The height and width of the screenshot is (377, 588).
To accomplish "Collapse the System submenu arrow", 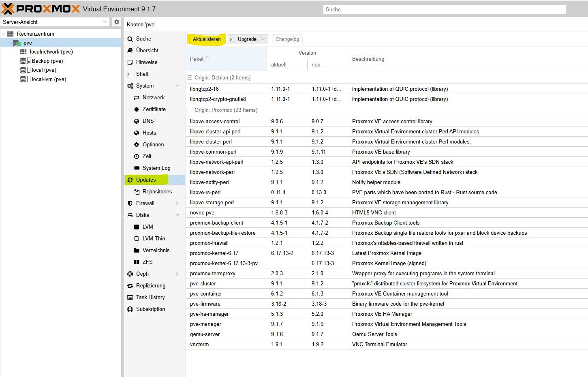I will point(177,86).
